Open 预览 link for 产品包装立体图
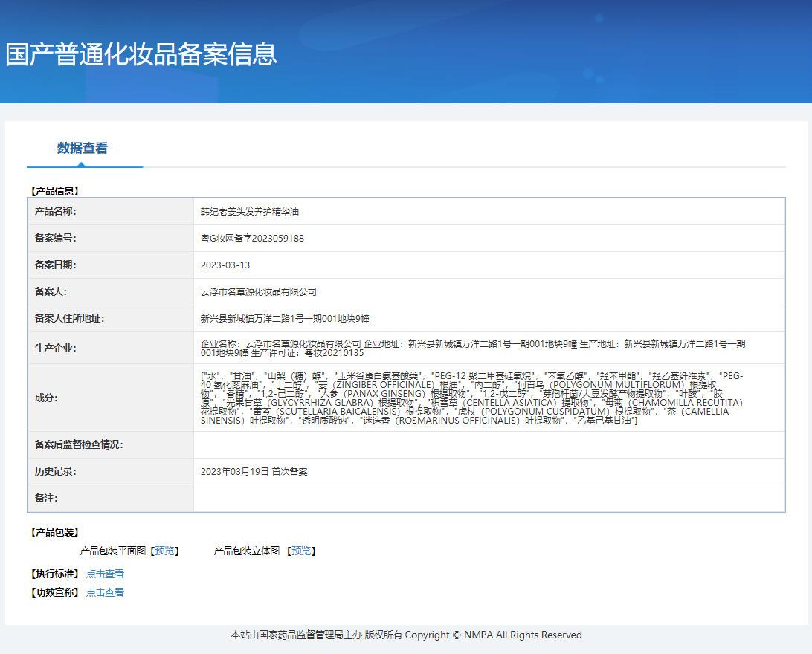Screen dimensions: 812x654 click(x=301, y=551)
